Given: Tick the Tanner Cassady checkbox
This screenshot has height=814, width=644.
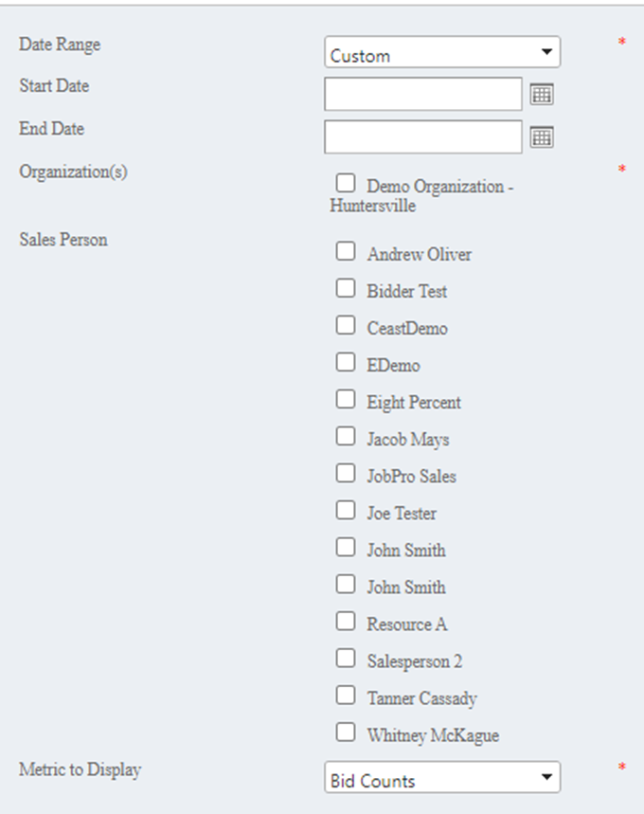Looking at the screenshot, I should (x=346, y=695).
